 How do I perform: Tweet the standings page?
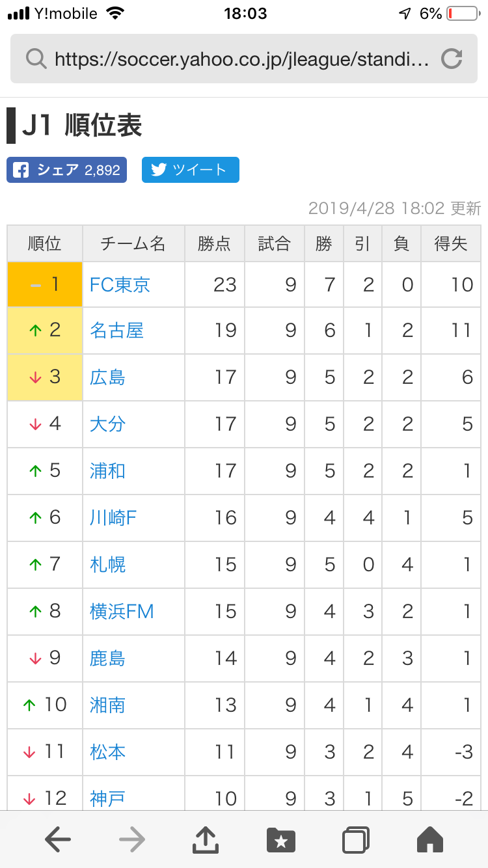(190, 170)
